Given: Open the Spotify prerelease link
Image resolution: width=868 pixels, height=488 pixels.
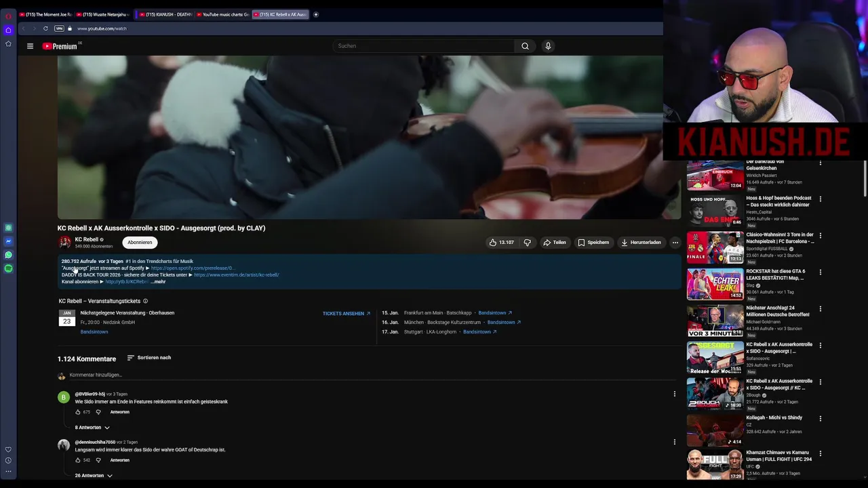Looking at the screenshot, I should coord(193,268).
